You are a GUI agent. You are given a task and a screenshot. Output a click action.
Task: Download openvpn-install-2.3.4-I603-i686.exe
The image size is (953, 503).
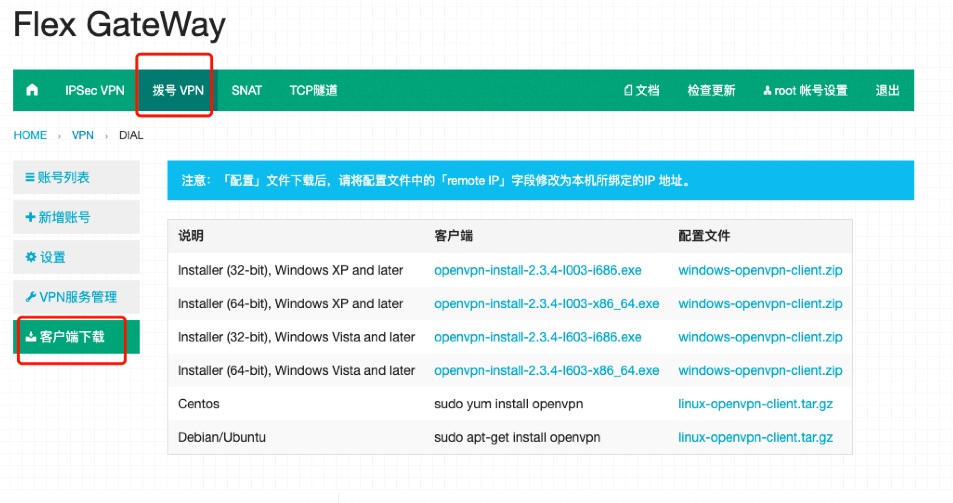pos(538,337)
